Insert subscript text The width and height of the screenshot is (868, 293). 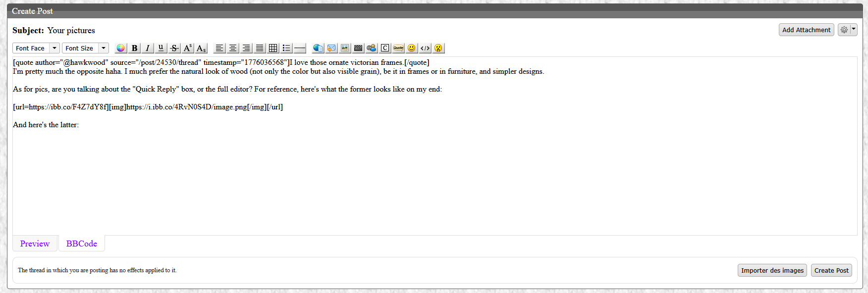(x=201, y=48)
